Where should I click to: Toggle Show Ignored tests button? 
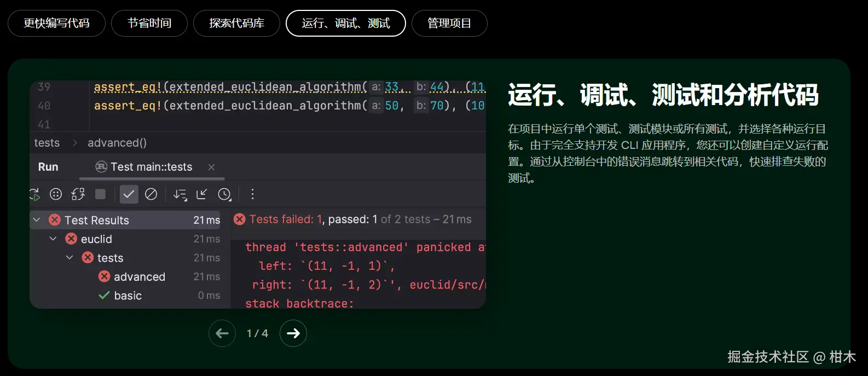pyautogui.click(x=151, y=194)
